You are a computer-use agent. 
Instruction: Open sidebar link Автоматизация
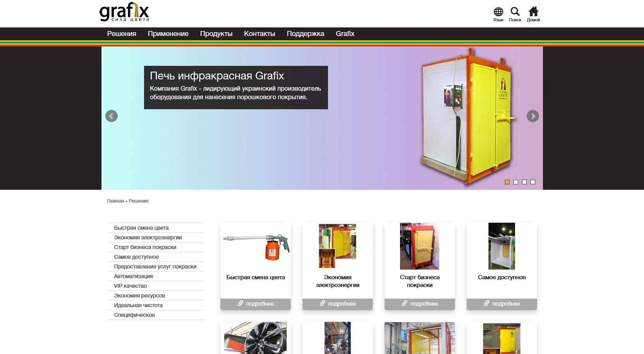coord(155,276)
